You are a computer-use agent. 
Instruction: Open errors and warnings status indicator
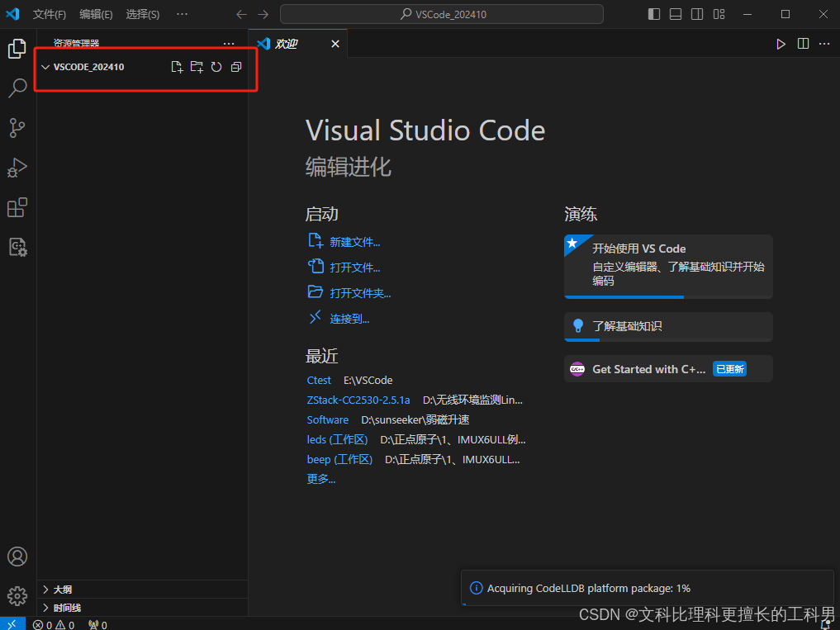(54, 625)
